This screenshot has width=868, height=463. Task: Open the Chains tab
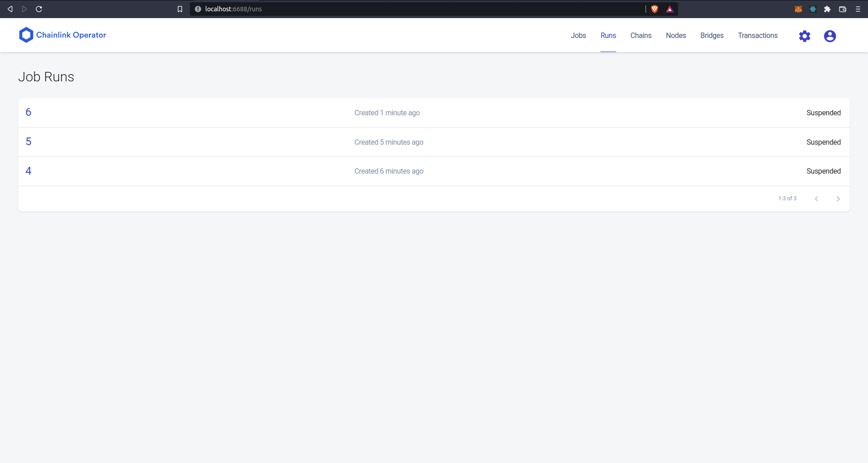641,35
